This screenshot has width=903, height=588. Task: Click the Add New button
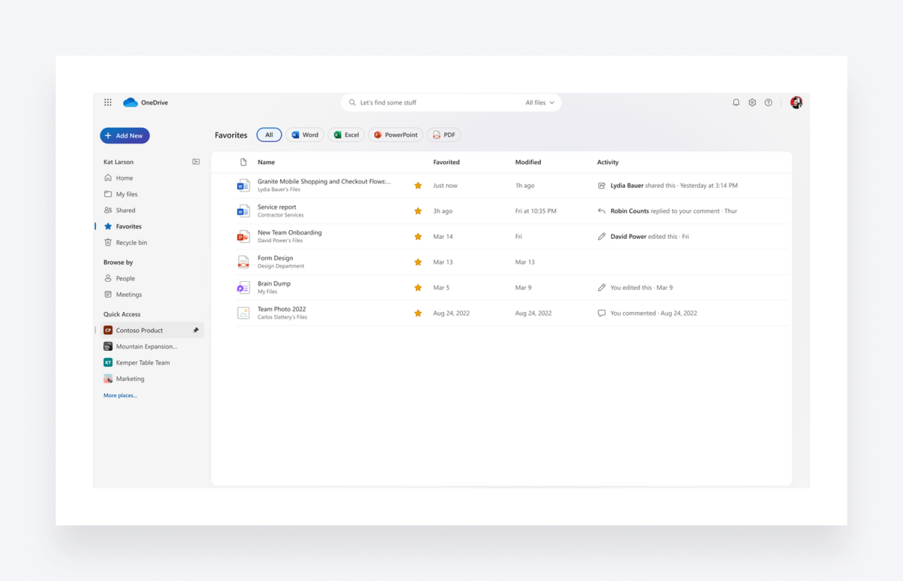click(124, 135)
